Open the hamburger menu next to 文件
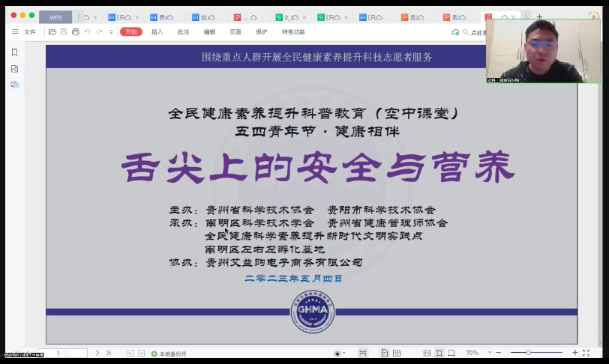 pyautogui.click(x=15, y=31)
